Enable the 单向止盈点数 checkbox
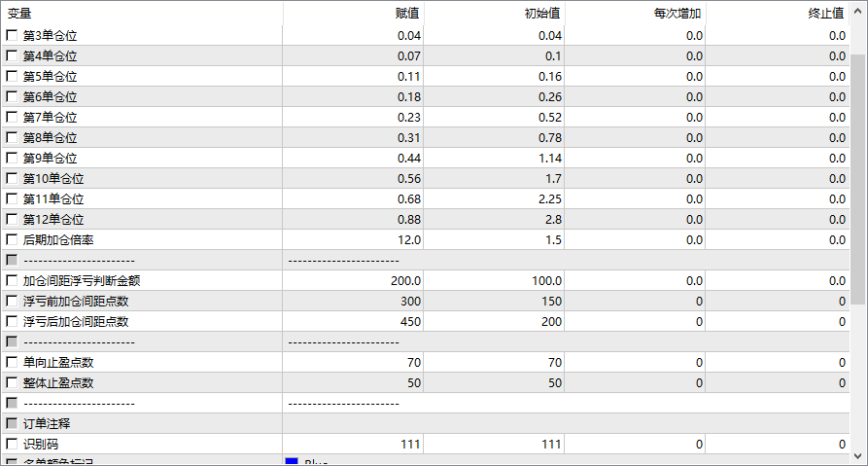 [12, 362]
